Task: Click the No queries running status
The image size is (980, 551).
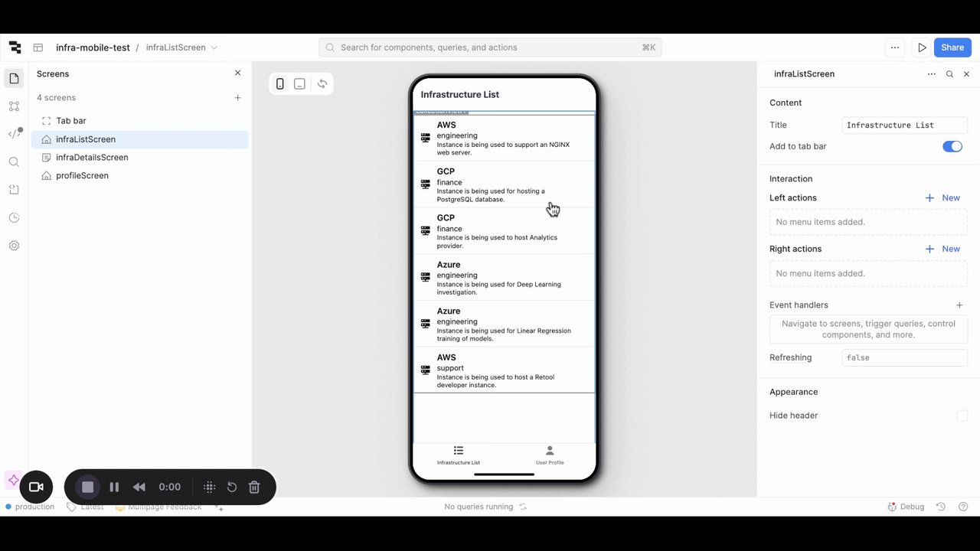Action: 479,507
